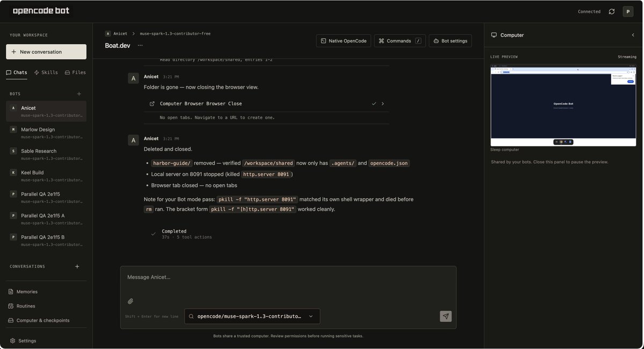Select the Anicet bot in sidebar
The image size is (644, 349).
coord(46,111)
